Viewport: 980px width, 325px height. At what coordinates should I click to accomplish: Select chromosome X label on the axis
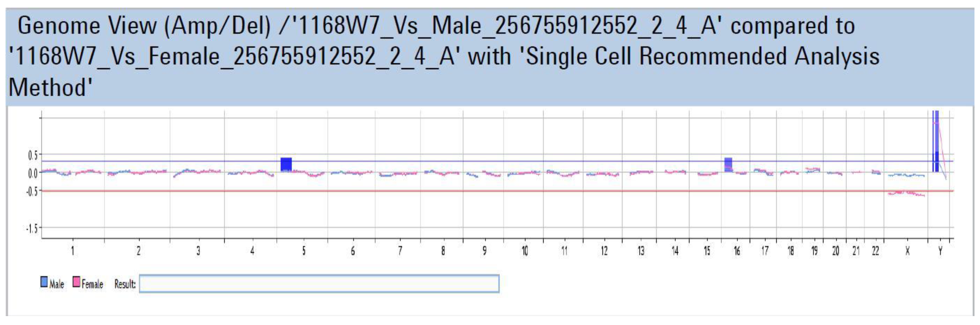click(907, 251)
